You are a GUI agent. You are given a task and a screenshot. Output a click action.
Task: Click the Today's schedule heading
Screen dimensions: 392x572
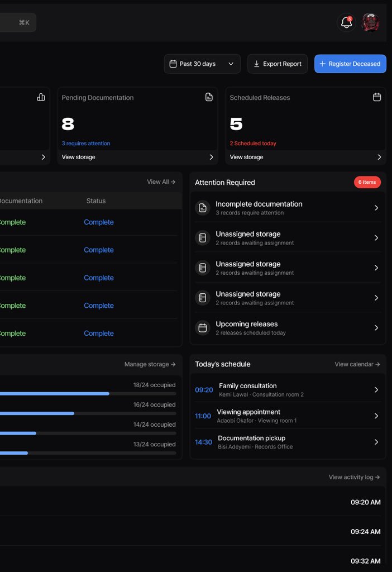(223, 364)
